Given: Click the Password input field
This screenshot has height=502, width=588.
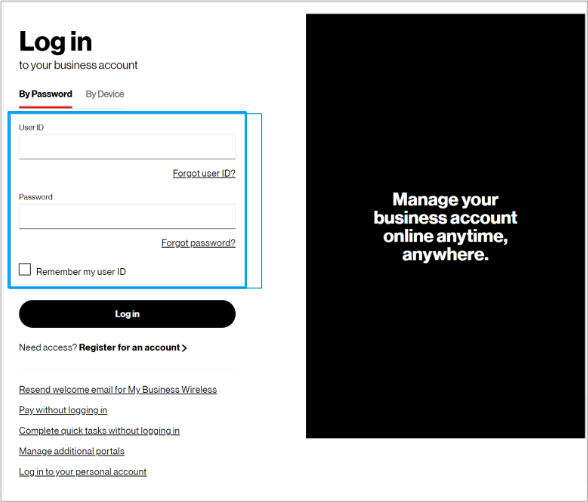Looking at the screenshot, I should [x=127, y=216].
